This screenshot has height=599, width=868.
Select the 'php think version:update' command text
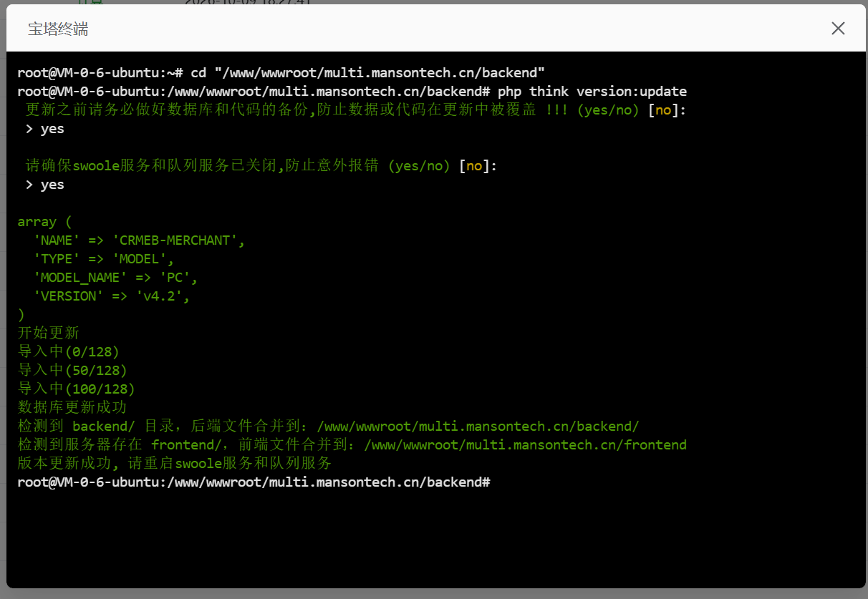pos(592,92)
